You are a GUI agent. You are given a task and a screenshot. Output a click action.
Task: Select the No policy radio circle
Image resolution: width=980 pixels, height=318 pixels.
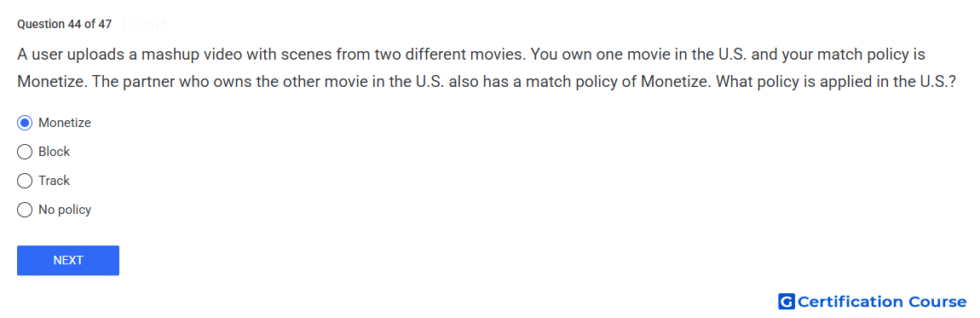(25, 210)
